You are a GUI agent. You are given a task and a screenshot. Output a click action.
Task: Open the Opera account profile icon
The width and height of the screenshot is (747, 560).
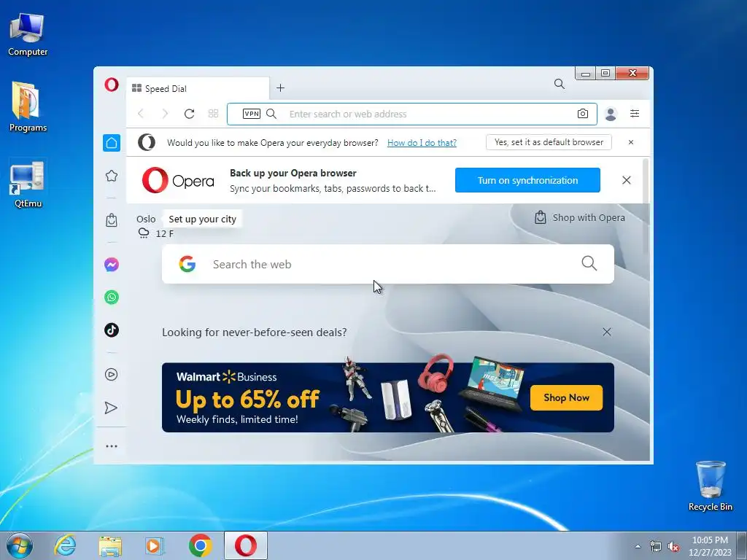611,114
